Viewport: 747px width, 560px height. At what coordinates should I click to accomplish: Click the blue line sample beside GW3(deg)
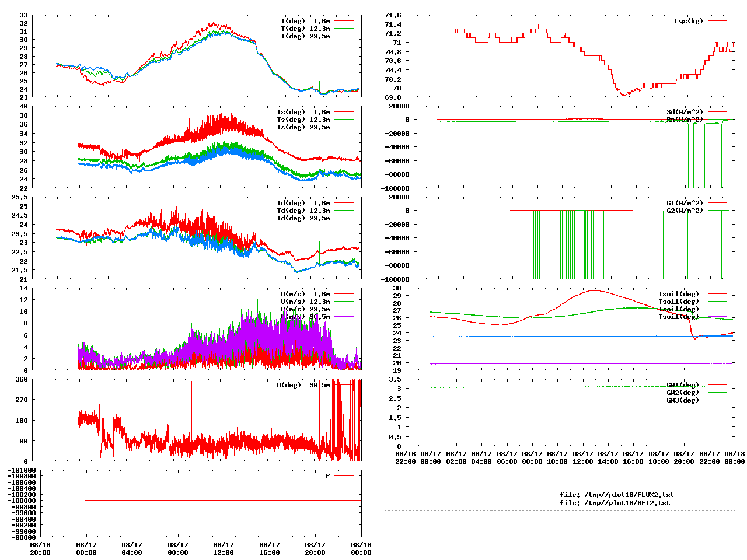point(717,400)
